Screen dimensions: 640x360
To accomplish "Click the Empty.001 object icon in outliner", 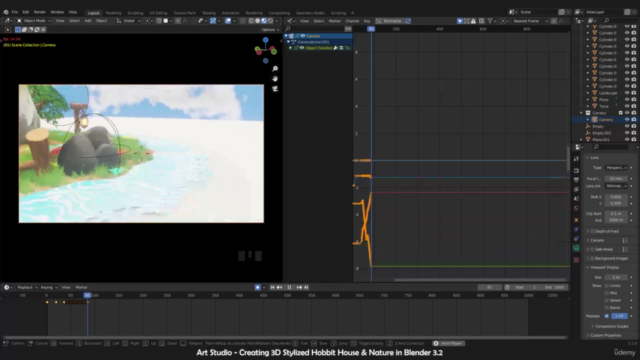I will (x=588, y=133).
